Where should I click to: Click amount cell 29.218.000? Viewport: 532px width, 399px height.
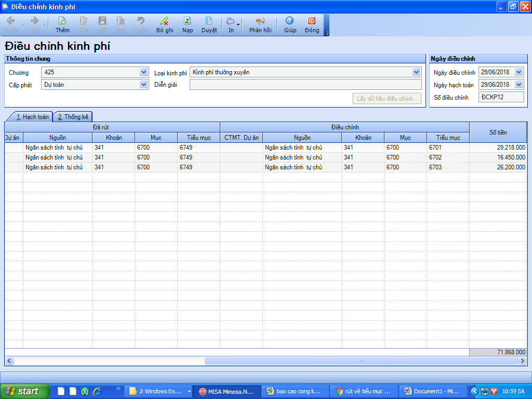tap(498, 148)
